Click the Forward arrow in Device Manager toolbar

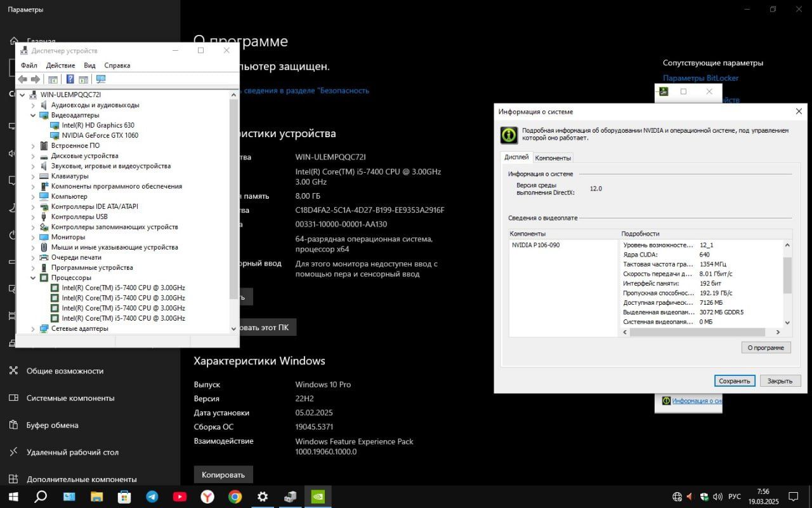36,79
